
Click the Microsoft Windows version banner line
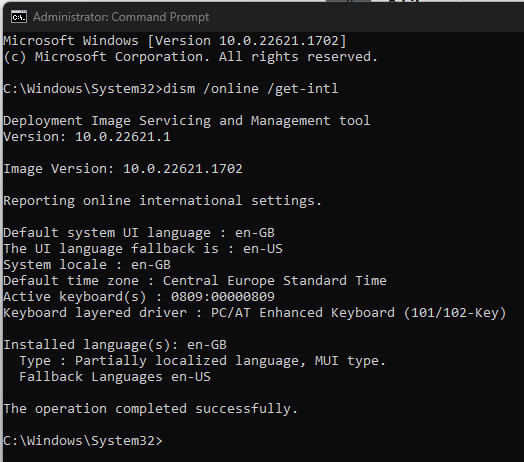pyautogui.click(x=175, y=41)
